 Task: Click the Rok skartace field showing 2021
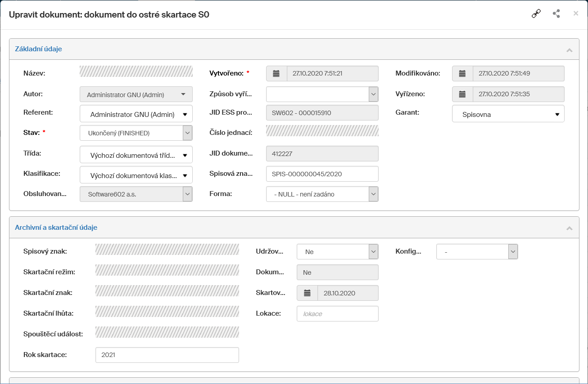pyautogui.click(x=167, y=355)
